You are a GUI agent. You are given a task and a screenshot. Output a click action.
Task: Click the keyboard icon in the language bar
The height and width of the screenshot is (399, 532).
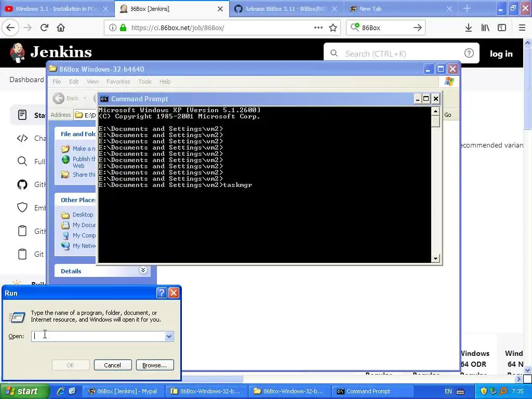460,391
